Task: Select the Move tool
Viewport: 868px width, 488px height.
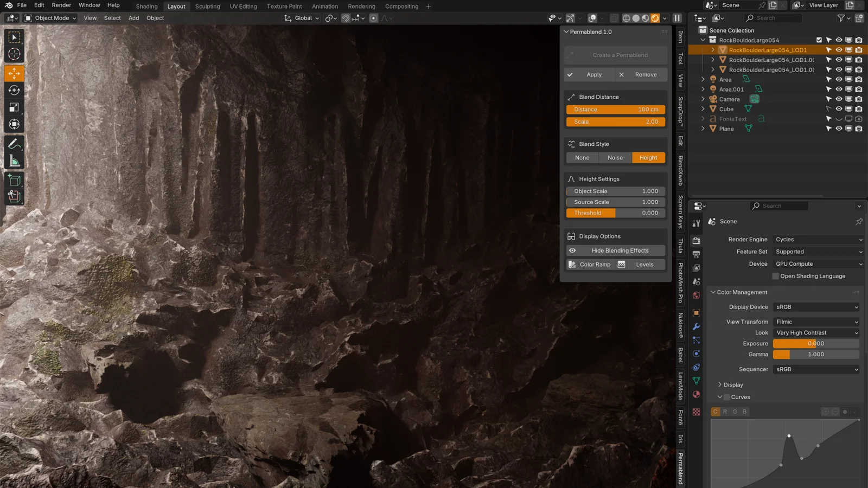Action: [14, 73]
